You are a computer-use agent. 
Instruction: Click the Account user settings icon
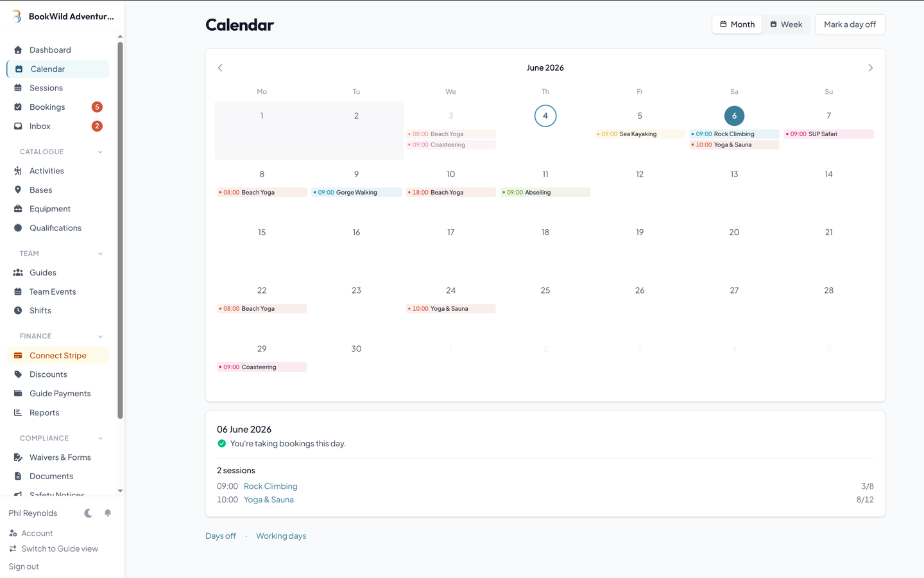click(13, 534)
